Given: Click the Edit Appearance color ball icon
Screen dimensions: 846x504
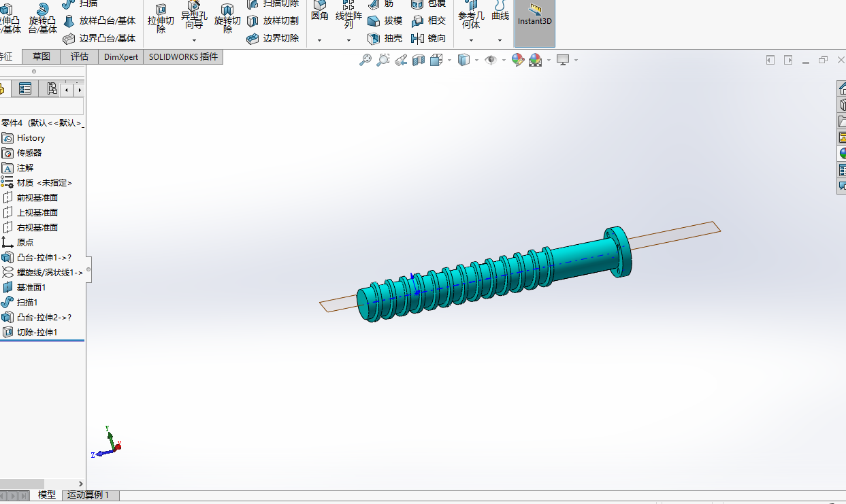Looking at the screenshot, I should click(518, 60).
